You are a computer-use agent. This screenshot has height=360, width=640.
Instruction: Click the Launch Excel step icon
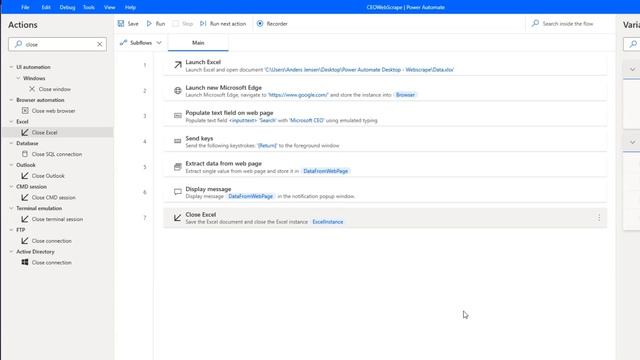point(178,65)
